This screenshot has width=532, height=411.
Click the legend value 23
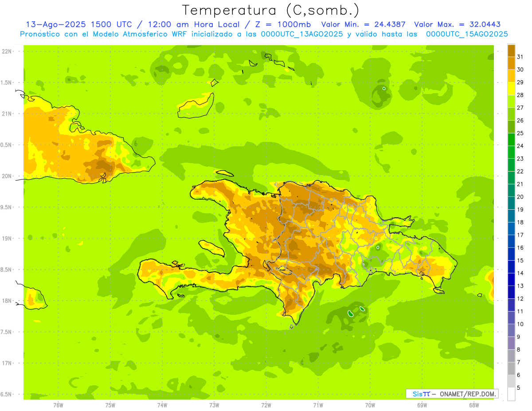[x=520, y=159]
